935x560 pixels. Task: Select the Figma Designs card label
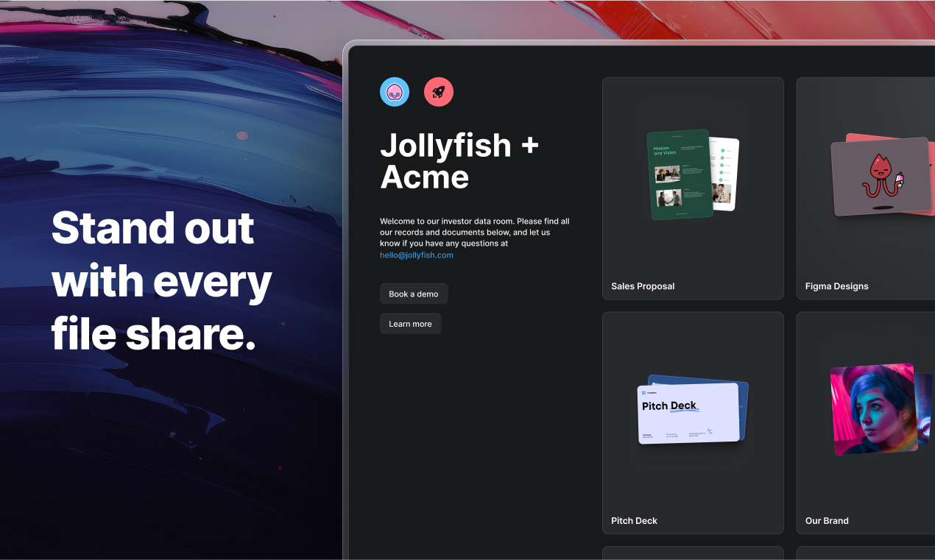pos(837,286)
